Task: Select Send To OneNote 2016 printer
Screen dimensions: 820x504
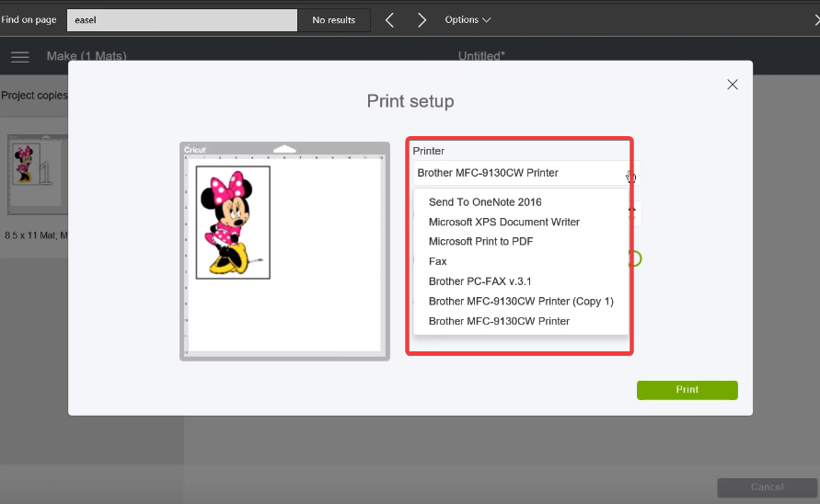Action: tap(485, 202)
